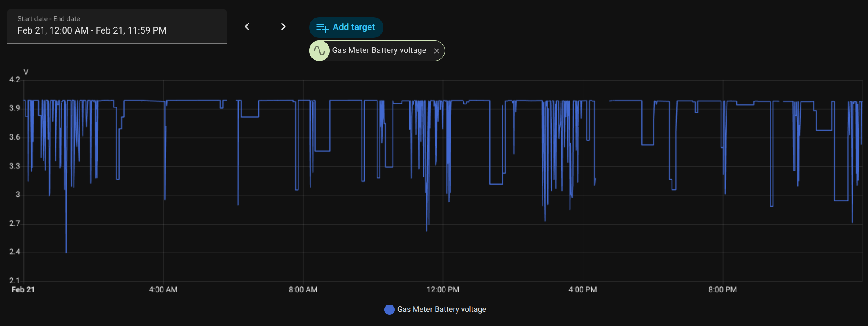Open the start and end date range picker

(x=117, y=27)
